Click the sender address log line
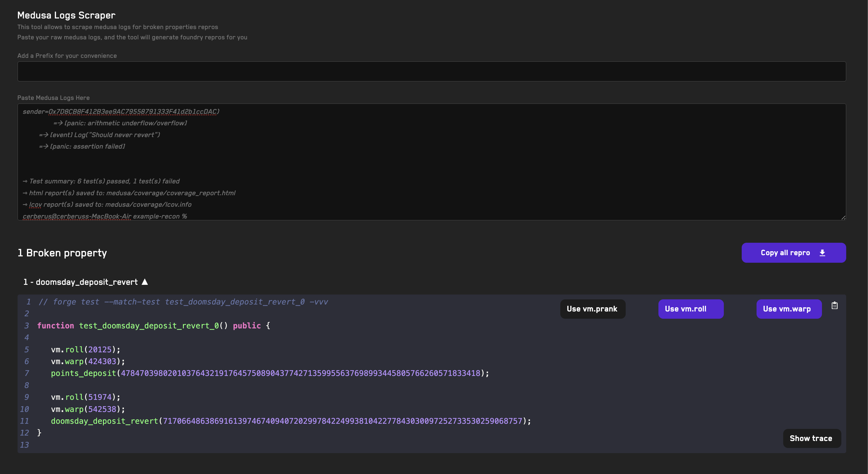 121,111
